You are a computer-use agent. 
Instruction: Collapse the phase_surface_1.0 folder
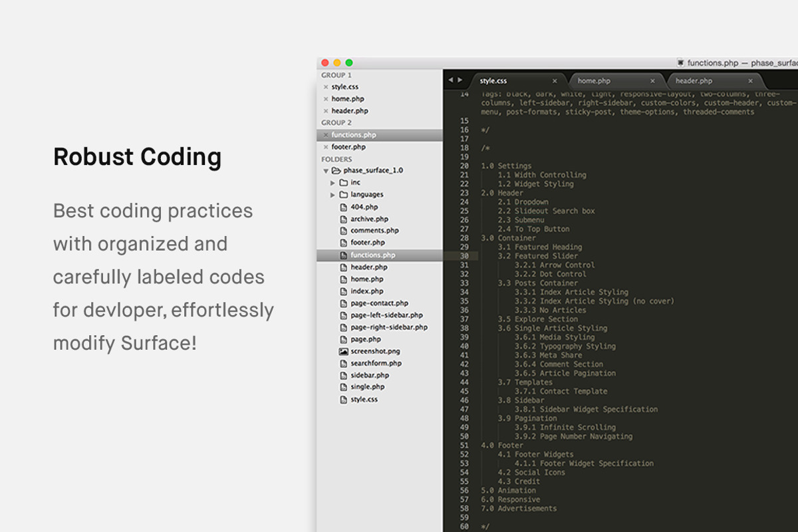(x=326, y=171)
